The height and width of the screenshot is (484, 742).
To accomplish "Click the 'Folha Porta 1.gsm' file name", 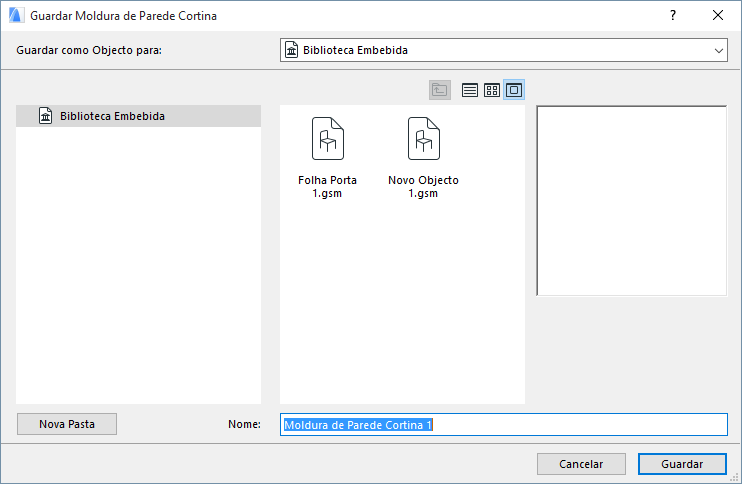I will click(x=327, y=186).
